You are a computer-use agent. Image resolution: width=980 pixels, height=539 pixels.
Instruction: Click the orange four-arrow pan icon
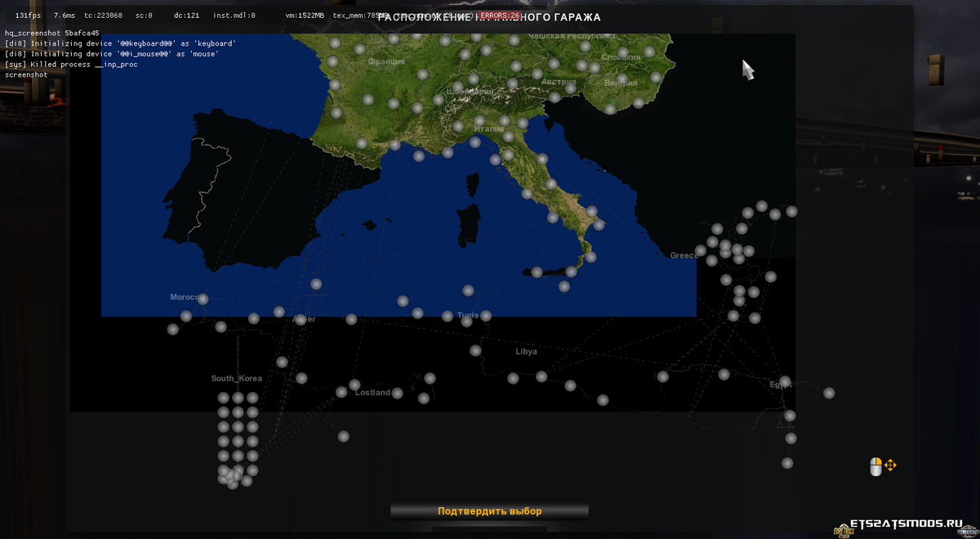point(890,465)
